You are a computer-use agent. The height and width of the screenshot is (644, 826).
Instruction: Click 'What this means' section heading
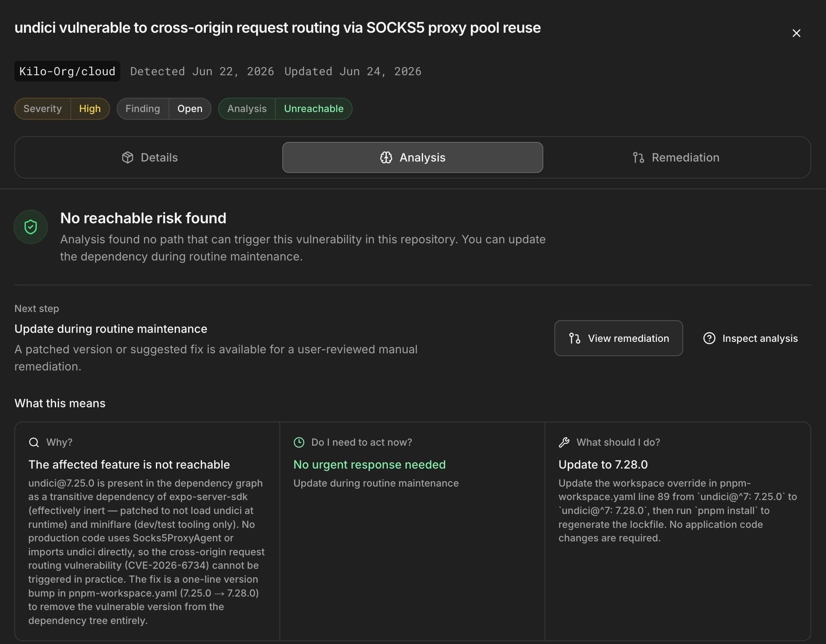click(60, 403)
